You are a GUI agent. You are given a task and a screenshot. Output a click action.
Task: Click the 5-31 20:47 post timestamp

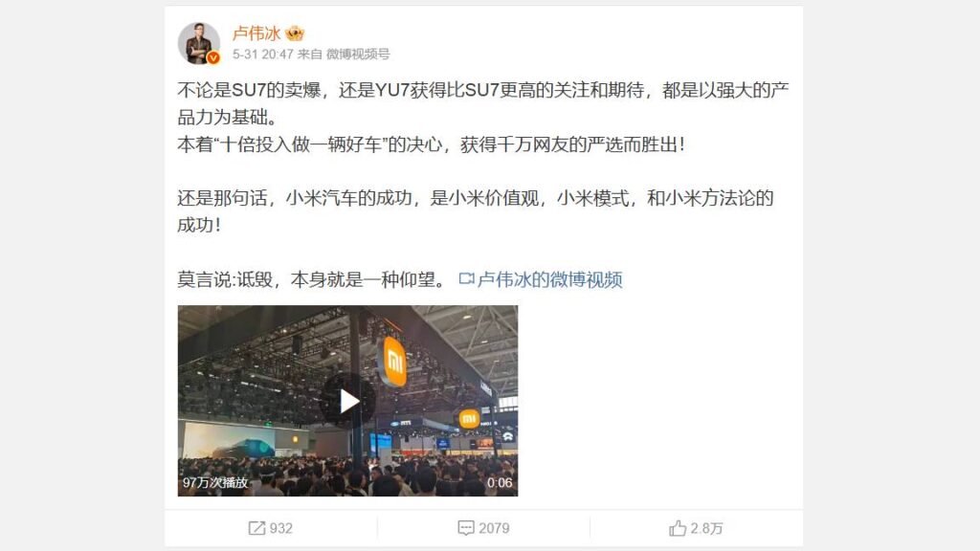tap(263, 55)
